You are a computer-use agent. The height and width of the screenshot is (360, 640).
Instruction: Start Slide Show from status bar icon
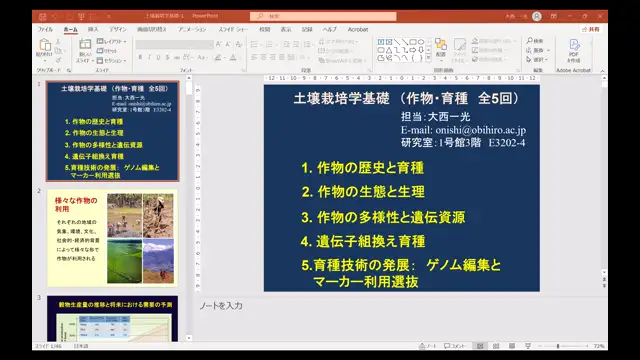pos(528,346)
